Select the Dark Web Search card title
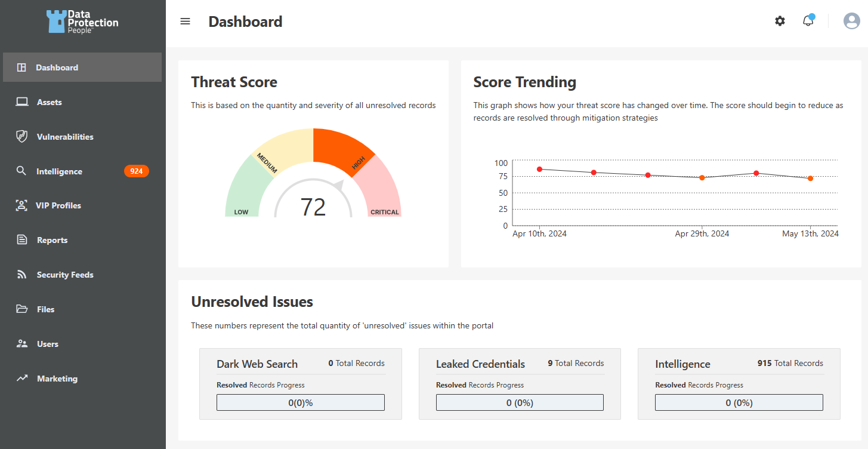Screen dimensions: 868x449 coord(257,364)
